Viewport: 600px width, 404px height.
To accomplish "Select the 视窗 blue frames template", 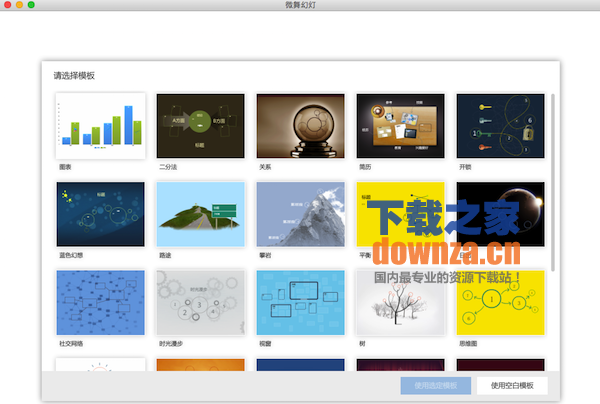I will (x=300, y=301).
